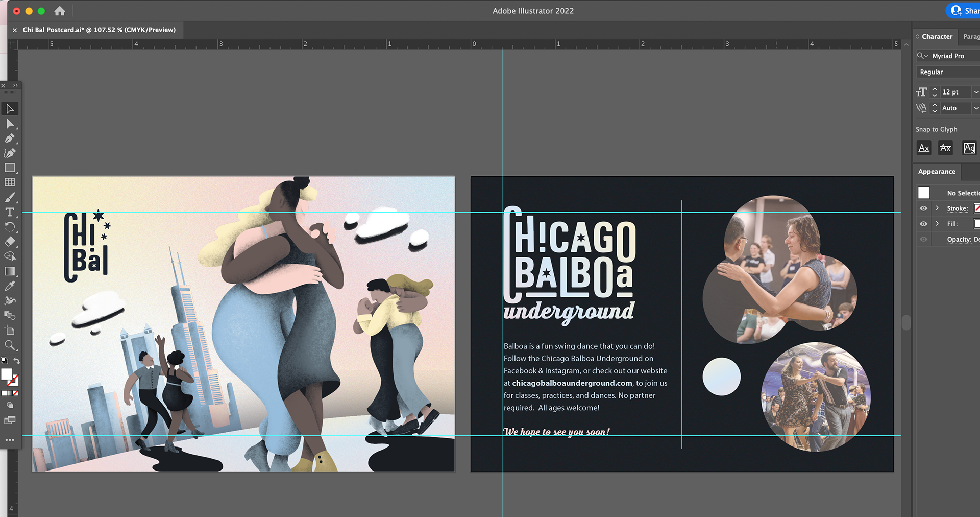Select the Curvature tool

coord(10,153)
